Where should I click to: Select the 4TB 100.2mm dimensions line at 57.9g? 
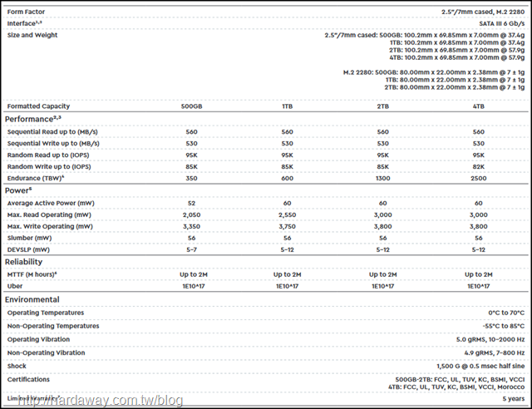coord(457,57)
